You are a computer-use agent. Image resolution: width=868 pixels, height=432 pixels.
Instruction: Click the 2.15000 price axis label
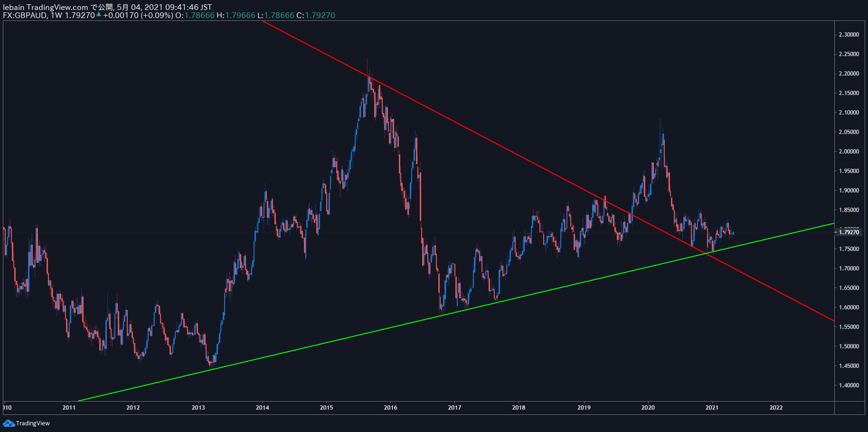849,93
